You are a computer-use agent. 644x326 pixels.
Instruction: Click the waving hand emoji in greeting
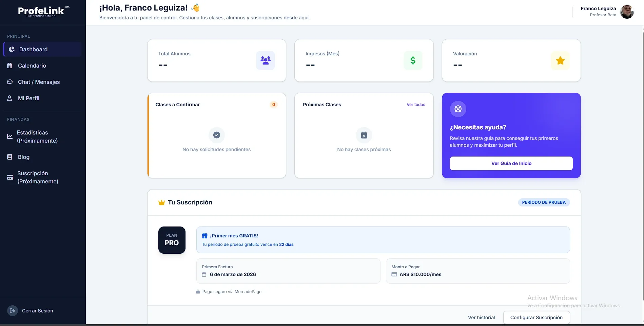pos(195,7)
